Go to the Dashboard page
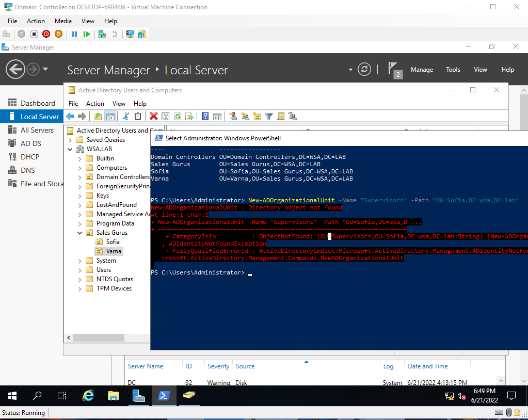 tap(31, 103)
